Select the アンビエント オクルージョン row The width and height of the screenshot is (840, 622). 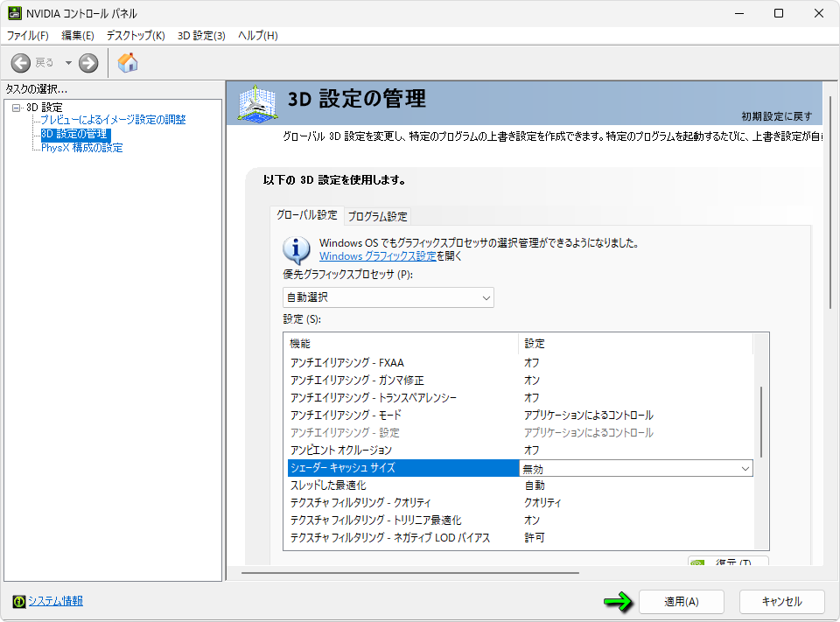520,451
